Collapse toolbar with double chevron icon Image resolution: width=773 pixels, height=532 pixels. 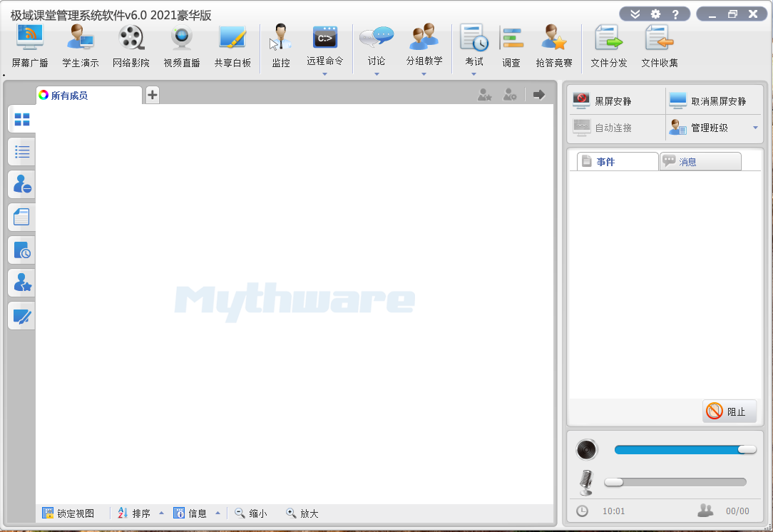pyautogui.click(x=635, y=14)
